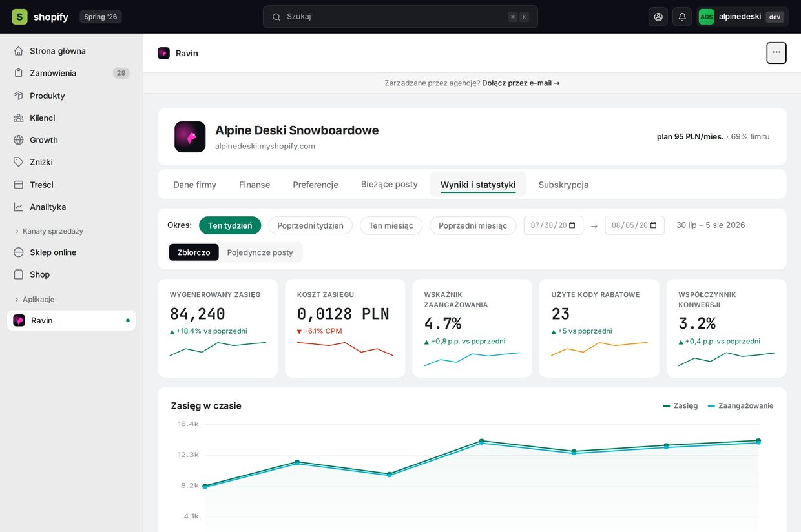Viewport: 801px width, 532px height.
Task: Switch to Zbiorczo view
Action: 194,252
